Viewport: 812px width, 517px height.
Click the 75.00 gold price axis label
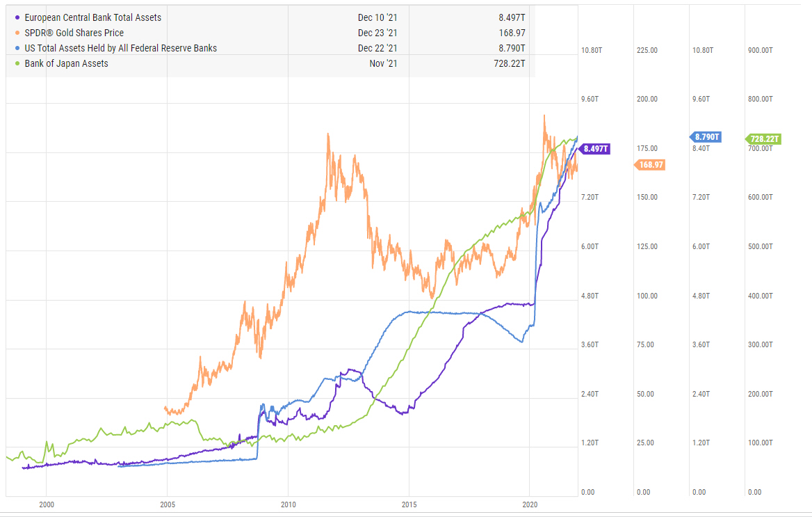[x=645, y=345]
